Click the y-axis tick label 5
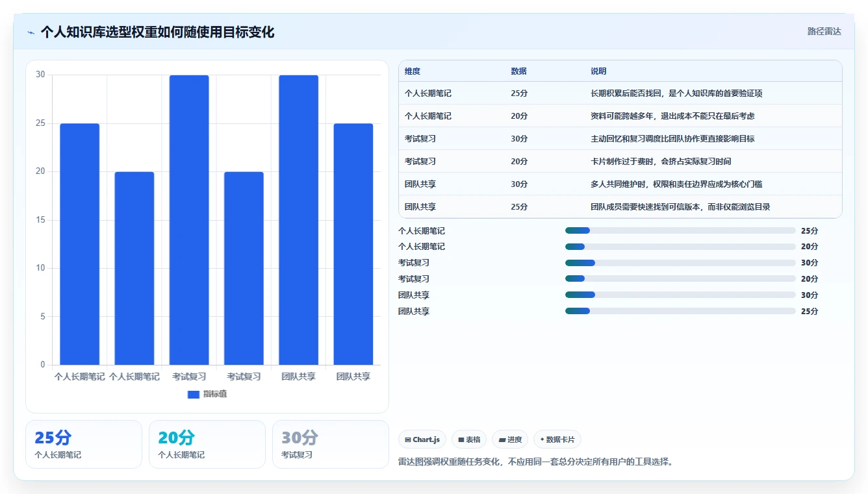 tap(43, 317)
